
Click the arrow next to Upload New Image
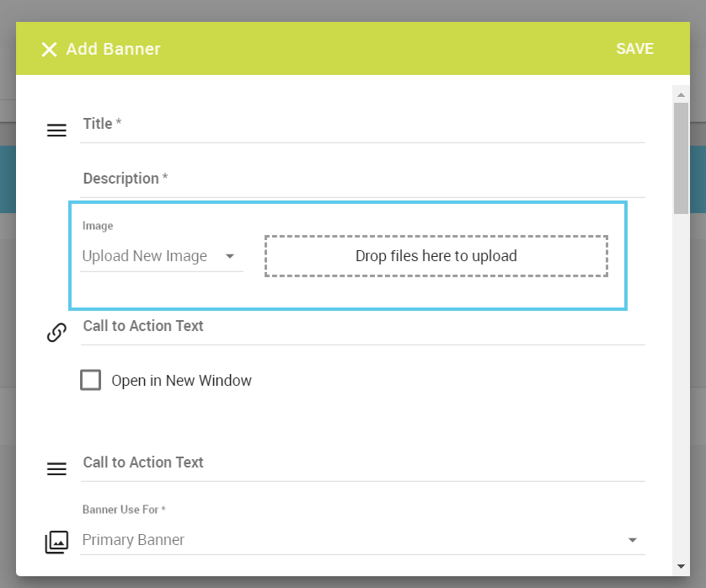tap(230, 256)
